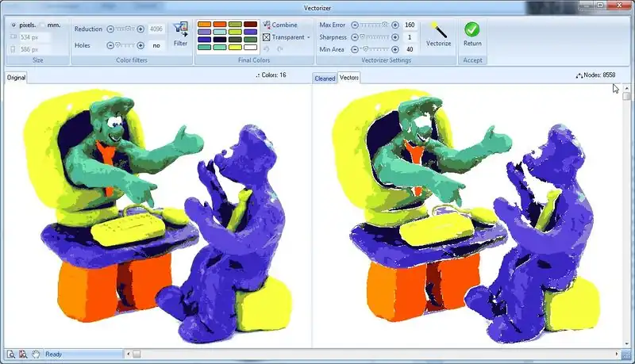
Task: Select the mm. radio button
Action: [42, 25]
